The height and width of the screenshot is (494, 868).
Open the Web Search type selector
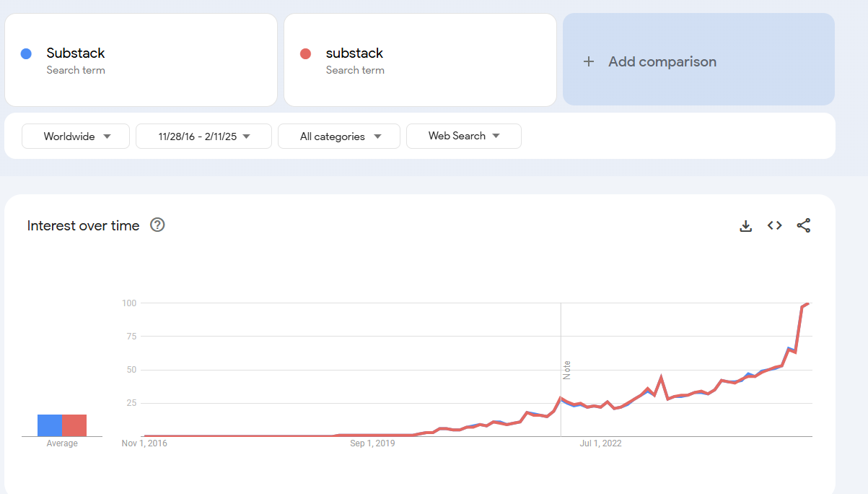[x=463, y=136]
